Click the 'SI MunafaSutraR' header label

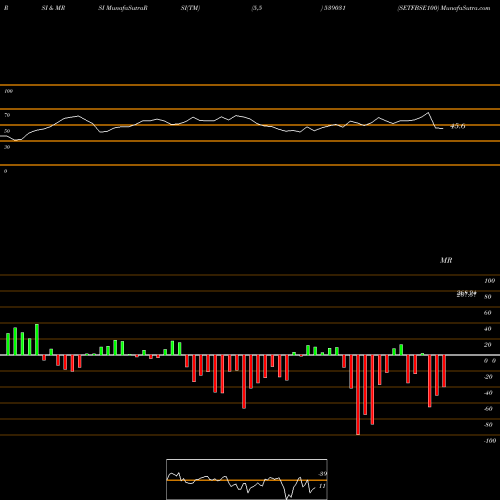(123, 8)
